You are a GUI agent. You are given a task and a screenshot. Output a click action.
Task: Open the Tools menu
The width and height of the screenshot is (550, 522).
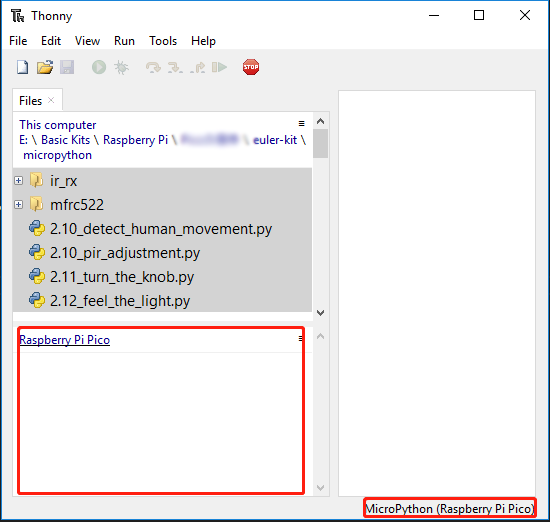coord(163,41)
